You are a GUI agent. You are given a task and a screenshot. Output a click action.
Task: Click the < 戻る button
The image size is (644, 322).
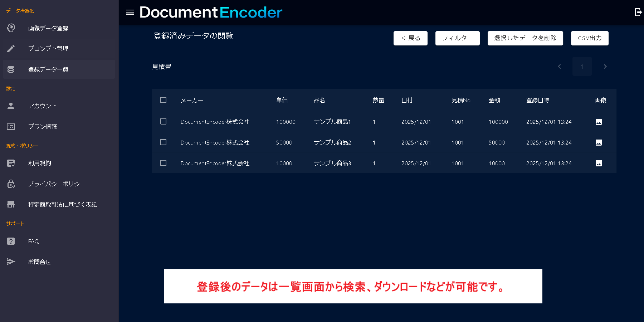click(x=410, y=38)
